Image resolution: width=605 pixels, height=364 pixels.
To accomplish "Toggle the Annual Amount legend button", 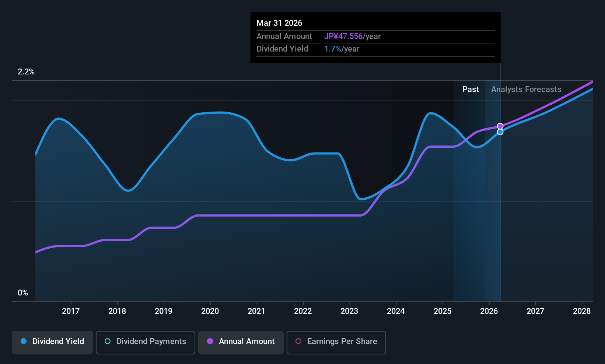I will point(241,342).
